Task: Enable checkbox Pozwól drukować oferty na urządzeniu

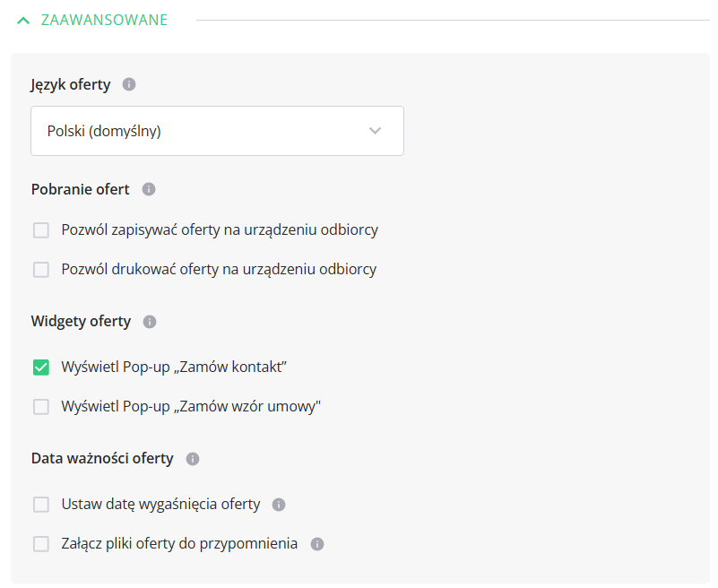Action: pyautogui.click(x=41, y=270)
